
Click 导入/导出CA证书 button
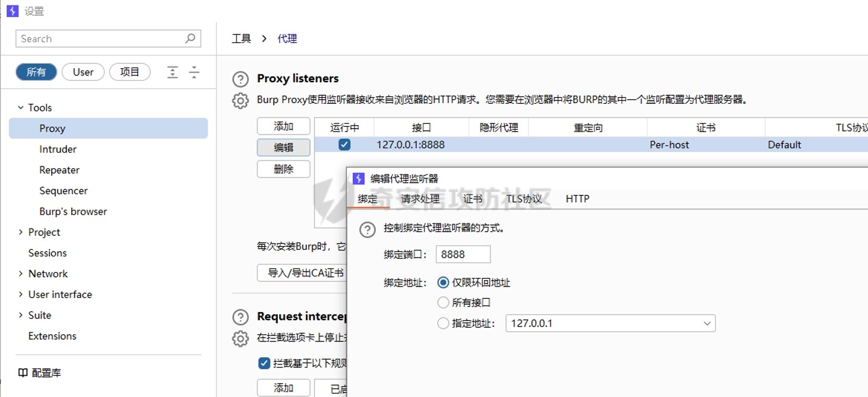pos(302,273)
